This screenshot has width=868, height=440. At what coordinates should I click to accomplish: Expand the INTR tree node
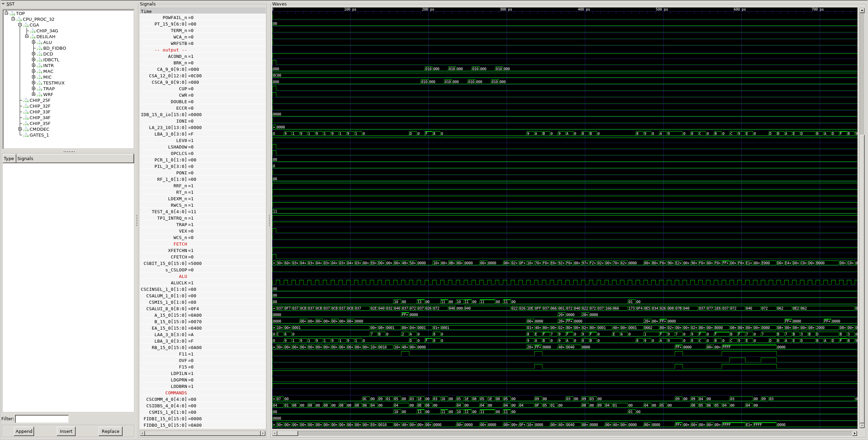point(34,65)
